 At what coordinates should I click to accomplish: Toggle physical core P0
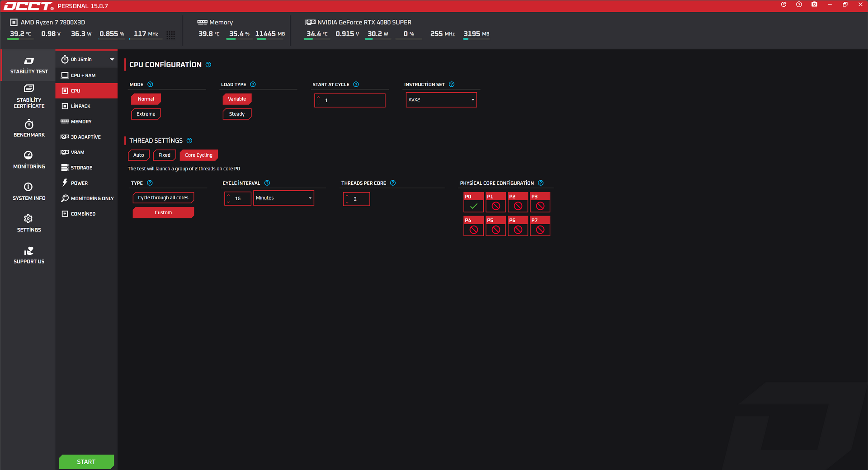click(473, 202)
